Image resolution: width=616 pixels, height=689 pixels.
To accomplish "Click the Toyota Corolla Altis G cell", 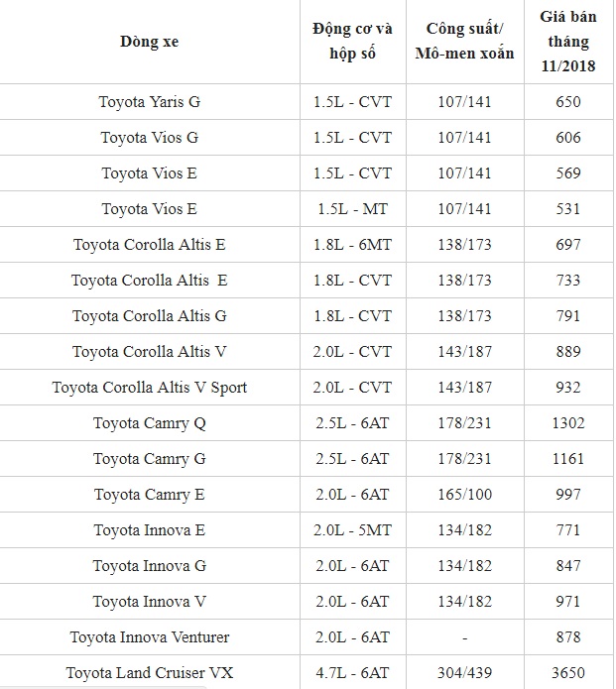I will pyautogui.click(x=150, y=315).
